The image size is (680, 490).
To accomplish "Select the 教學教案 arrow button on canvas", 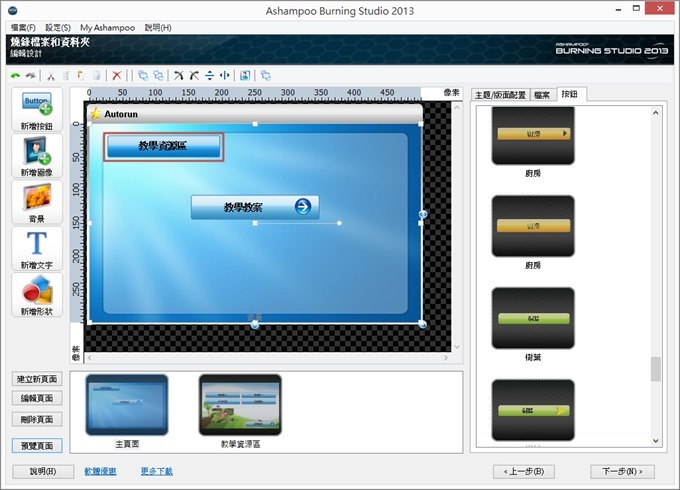I will [x=255, y=207].
